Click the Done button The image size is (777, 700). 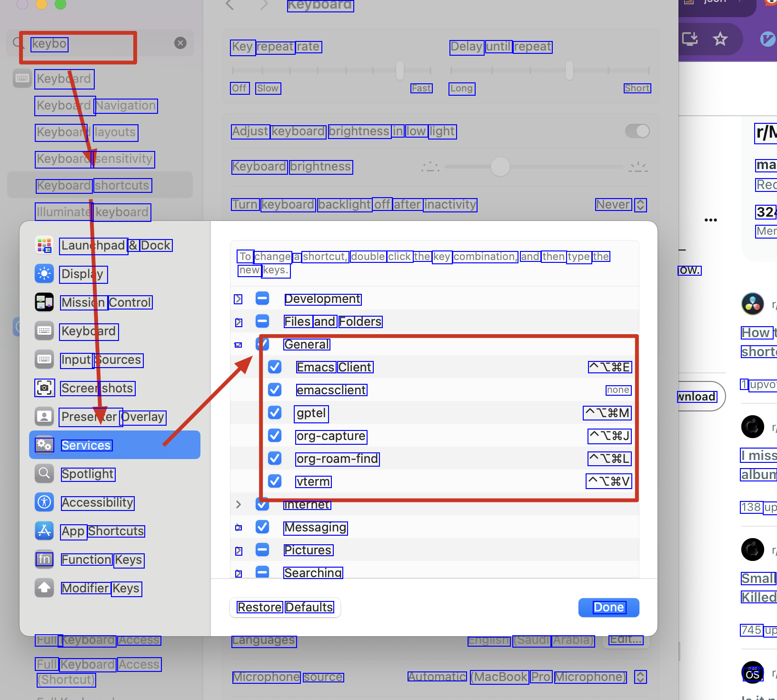pyautogui.click(x=608, y=607)
